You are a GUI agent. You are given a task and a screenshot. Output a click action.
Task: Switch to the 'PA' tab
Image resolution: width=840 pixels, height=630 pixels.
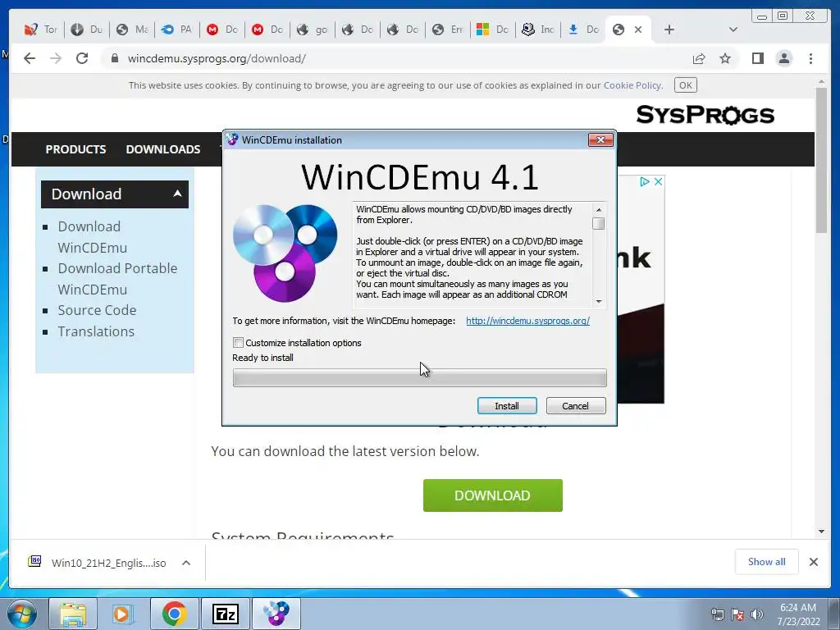pos(177,30)
